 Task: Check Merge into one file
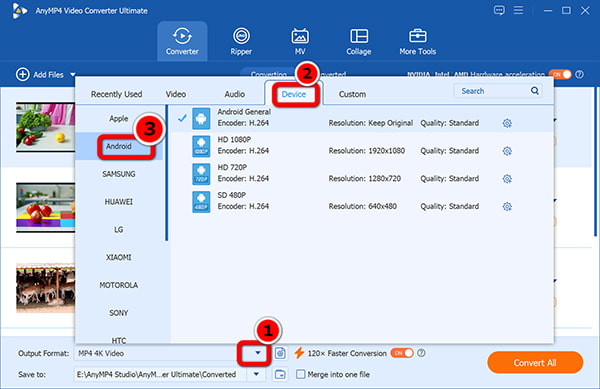click(301, 374)
